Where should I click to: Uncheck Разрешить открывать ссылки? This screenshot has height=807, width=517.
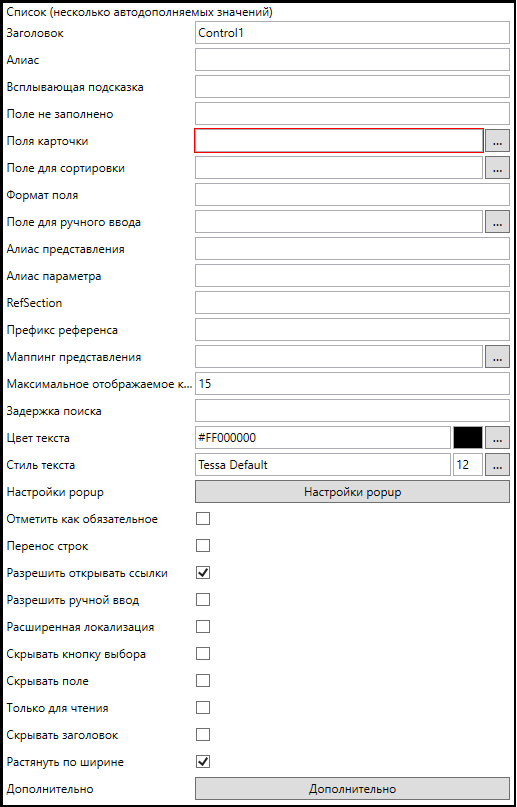click(203, 573)
